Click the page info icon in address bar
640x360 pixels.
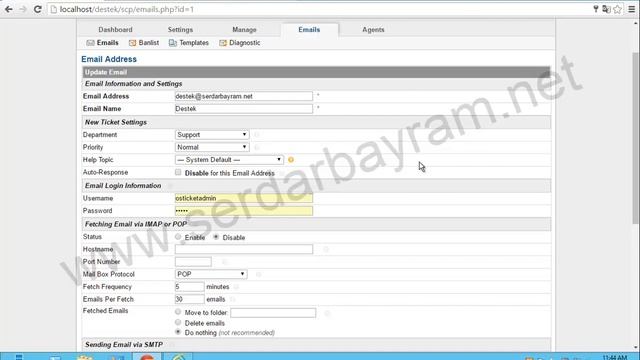point(53,9)
